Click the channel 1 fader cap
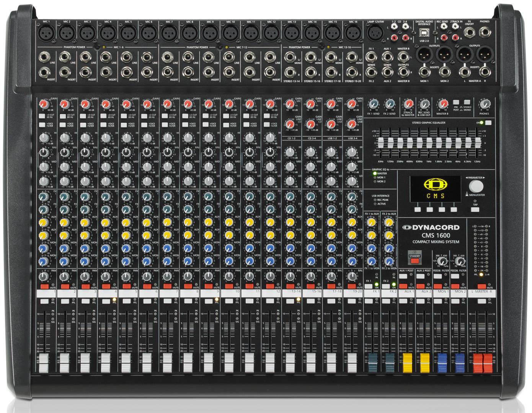The height and width of the screenshot is (413, 532). click(x=43, y=363)
